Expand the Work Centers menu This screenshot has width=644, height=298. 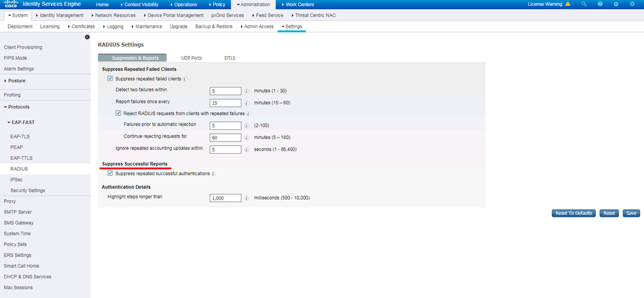click(x=298, y=5)
